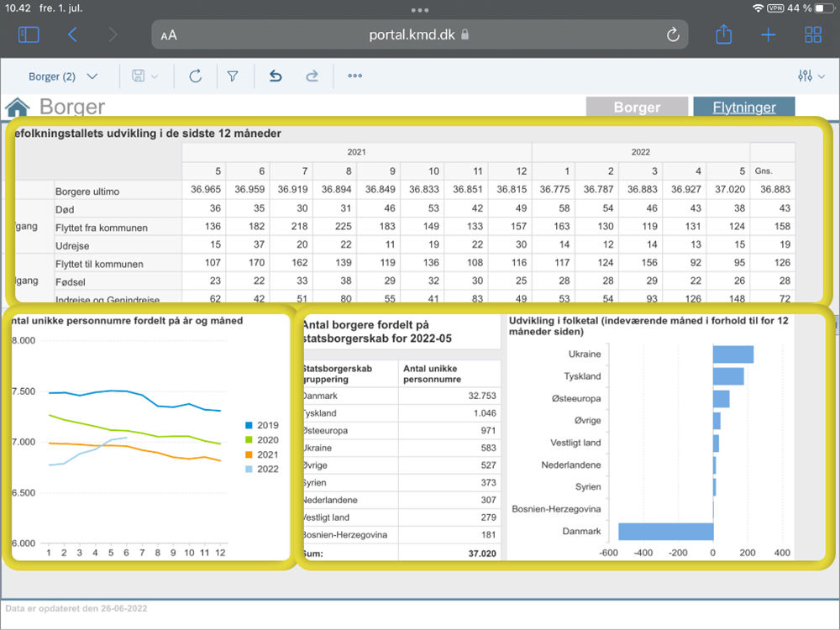Expand the save options dropdown

[x=145, y=76]
